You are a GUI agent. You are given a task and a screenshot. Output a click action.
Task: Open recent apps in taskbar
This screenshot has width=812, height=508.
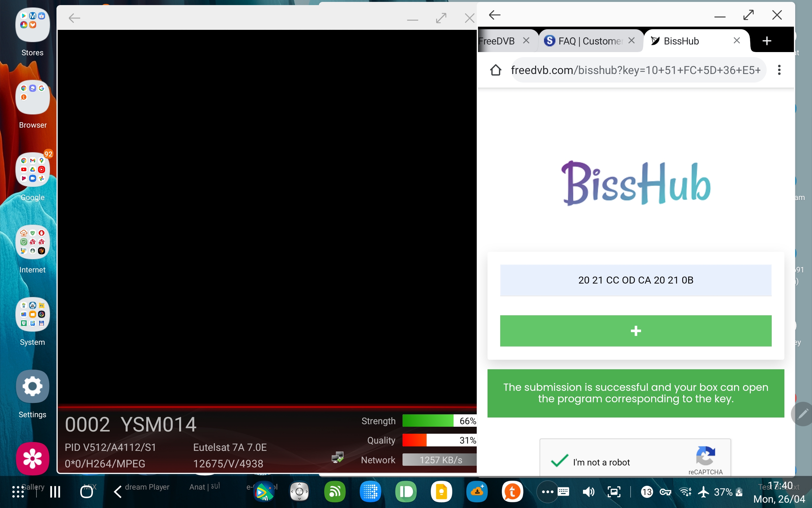coord(55,492)
